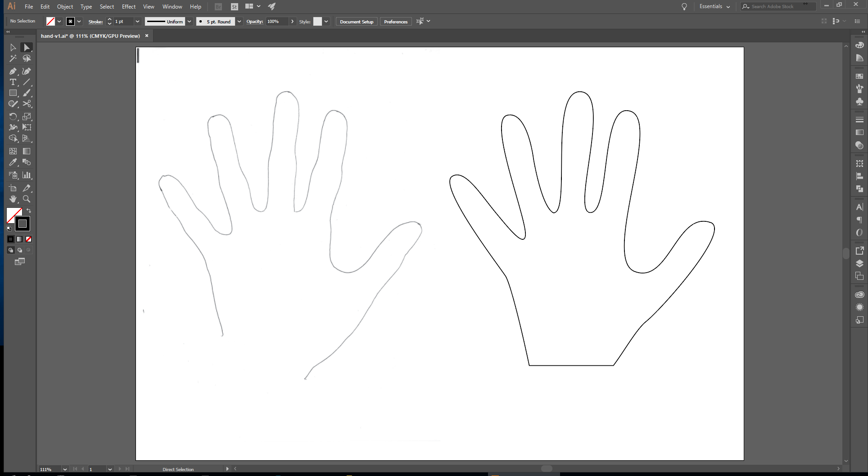Select the Magic Wand tool
This screenshot has width=868, height=476.
click(x=13, y=58)
